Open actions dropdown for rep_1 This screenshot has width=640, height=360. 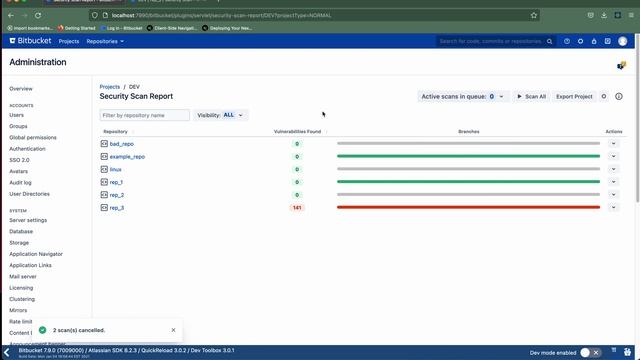click(613, 182)
